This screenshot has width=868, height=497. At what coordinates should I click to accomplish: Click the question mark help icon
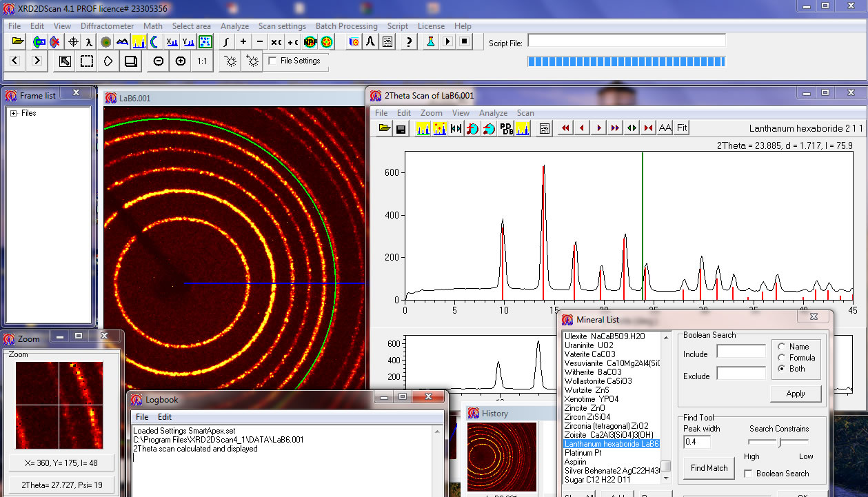coord(410,42)
